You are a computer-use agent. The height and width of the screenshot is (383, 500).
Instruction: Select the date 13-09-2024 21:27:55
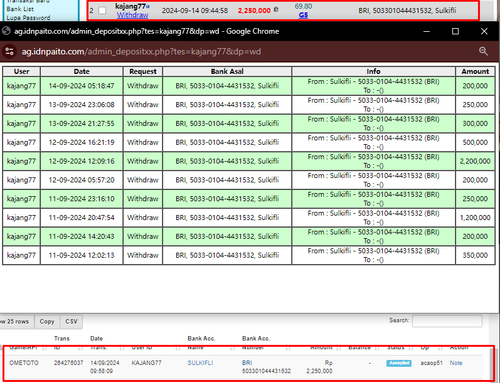pyautogui.click(x=82, y=123)
